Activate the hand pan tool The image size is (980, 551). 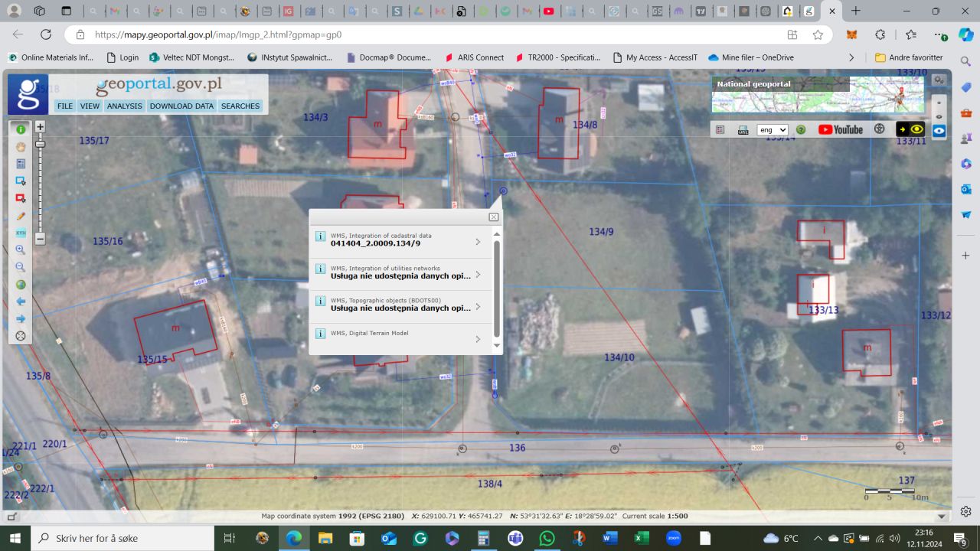[x=21, y=147]
